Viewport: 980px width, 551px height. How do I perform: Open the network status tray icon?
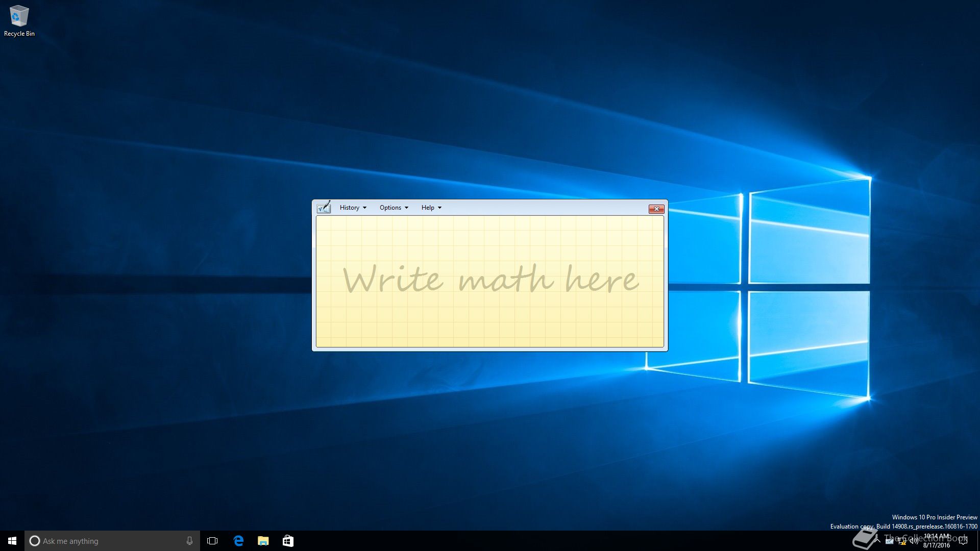(902, 541)
